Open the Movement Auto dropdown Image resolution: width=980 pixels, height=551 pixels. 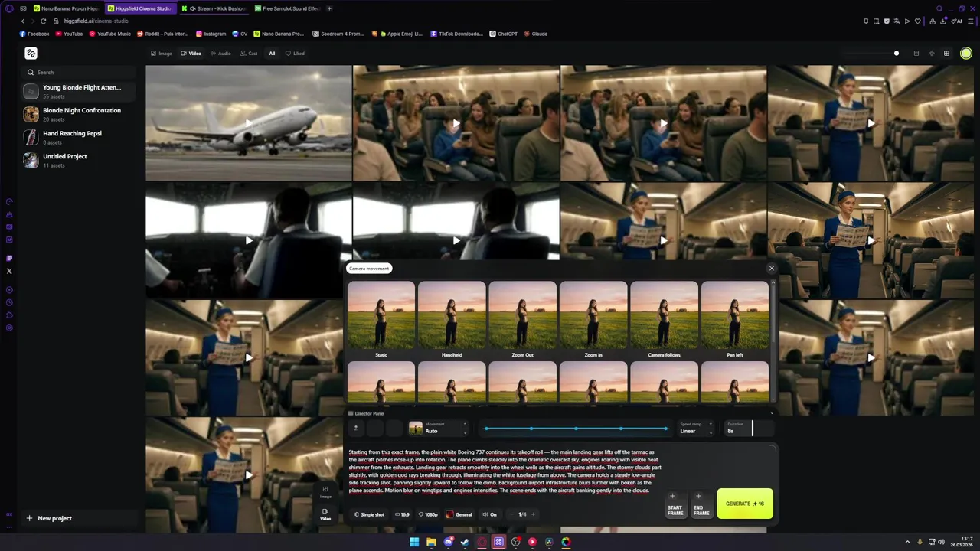[438, 429]
